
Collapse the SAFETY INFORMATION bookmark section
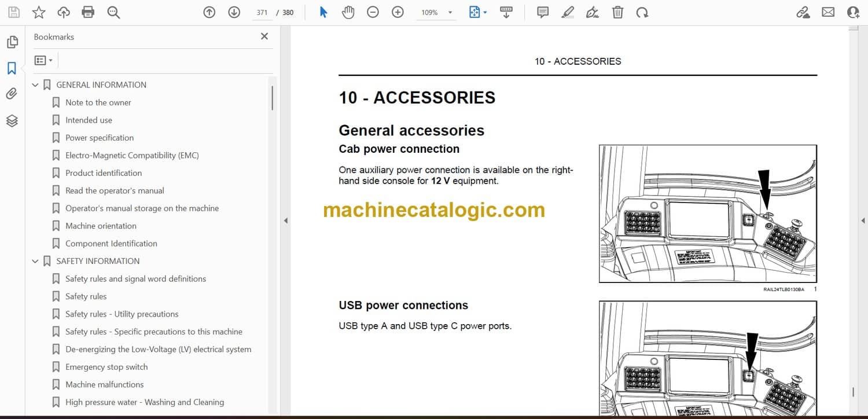pos(35,262)
